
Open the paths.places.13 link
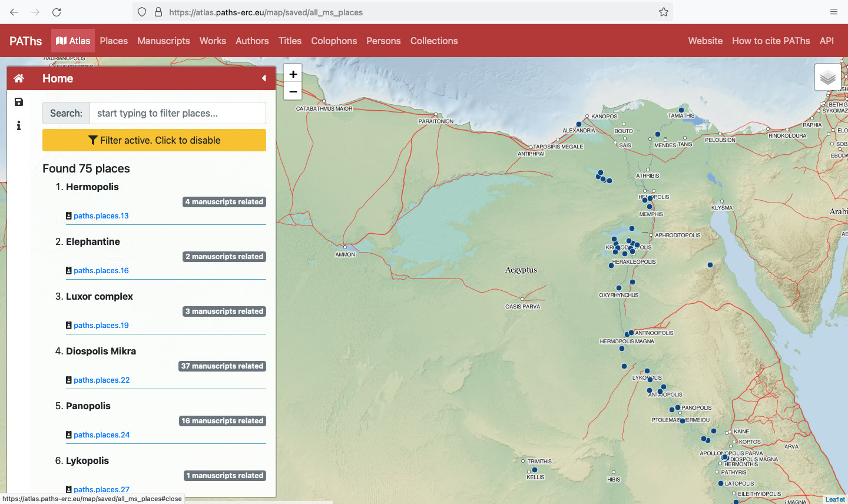click(101, 216)
